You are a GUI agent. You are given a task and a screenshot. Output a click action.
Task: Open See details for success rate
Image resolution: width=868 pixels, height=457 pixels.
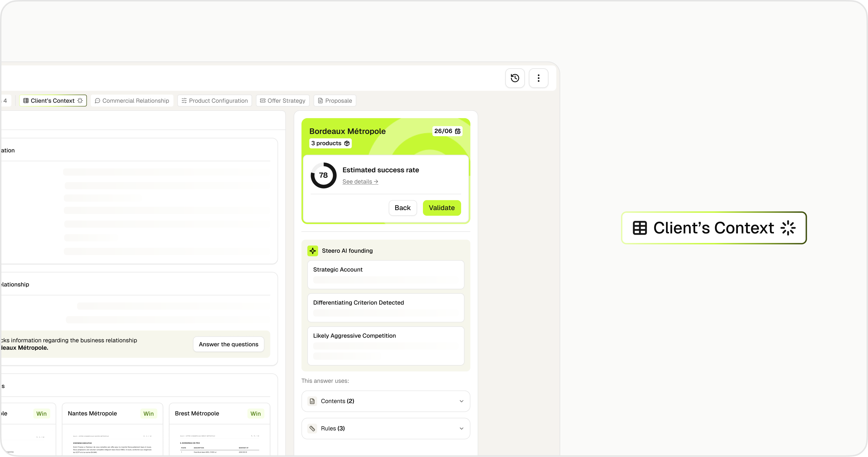(360, 181)
